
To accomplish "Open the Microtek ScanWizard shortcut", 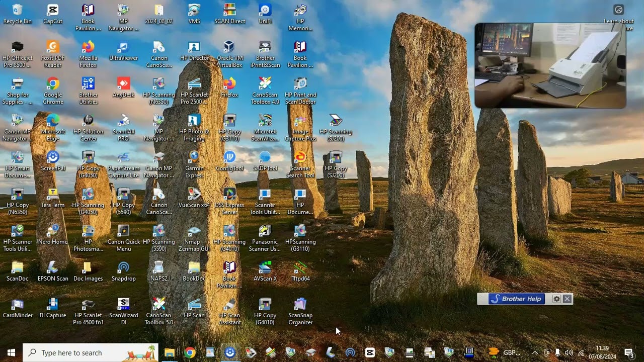I will point(265,128).
